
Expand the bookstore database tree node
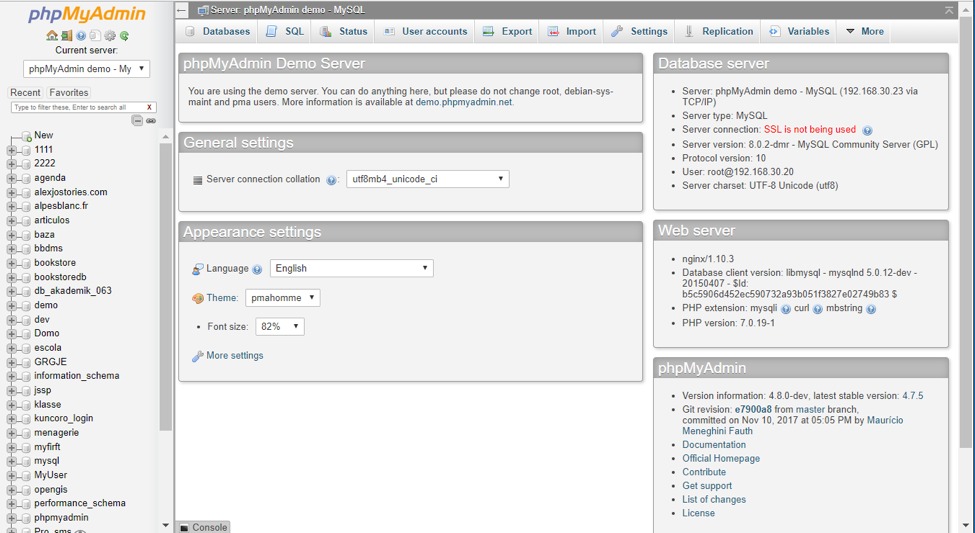click(11, 263)
